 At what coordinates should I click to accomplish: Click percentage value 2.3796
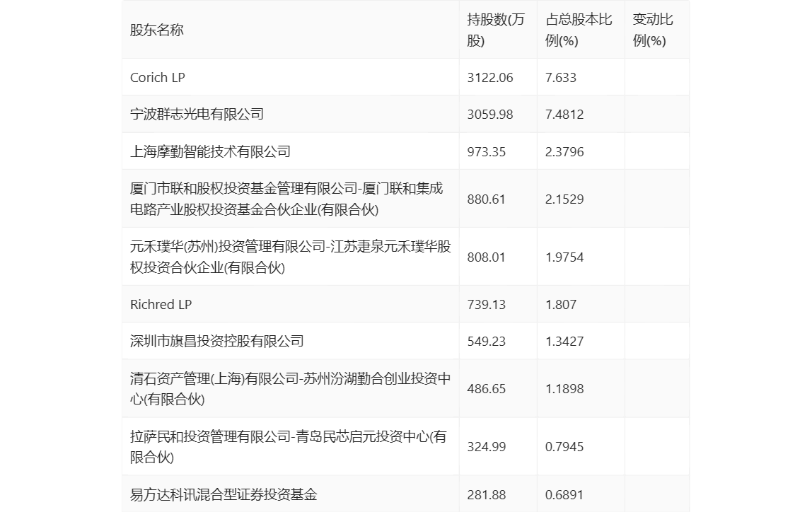tap(564, 152)
